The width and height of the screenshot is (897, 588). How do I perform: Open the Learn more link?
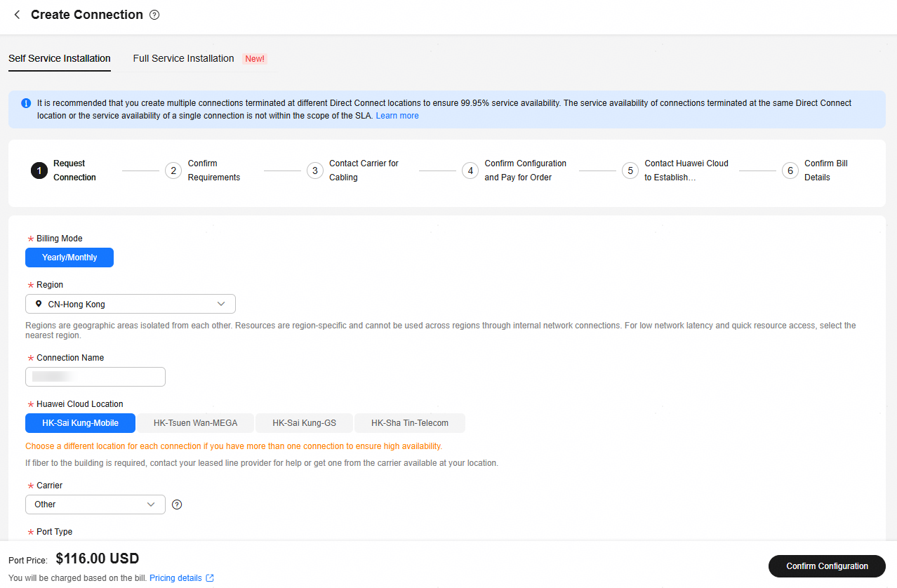pyautogui.click(x=397, y=116)
